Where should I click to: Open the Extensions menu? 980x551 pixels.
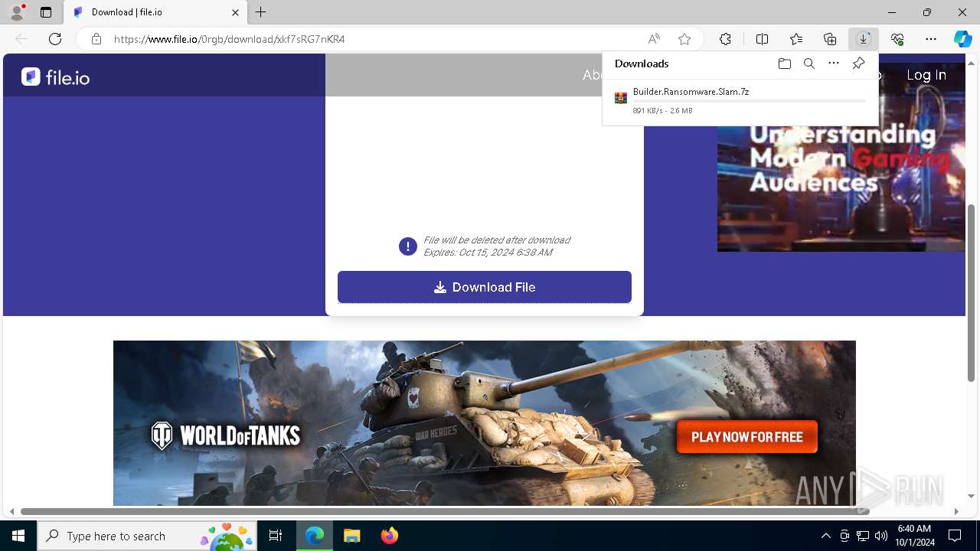pos(725,39)
